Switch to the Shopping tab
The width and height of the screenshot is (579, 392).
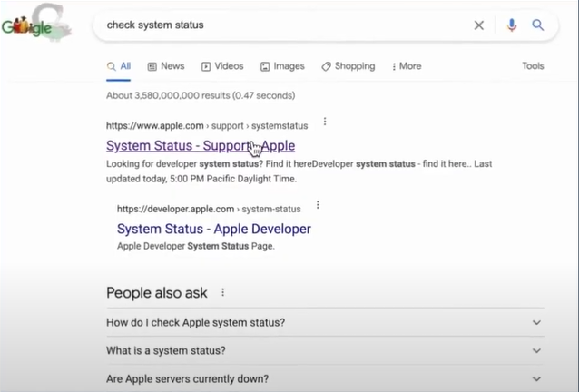[x=348, y=66]
